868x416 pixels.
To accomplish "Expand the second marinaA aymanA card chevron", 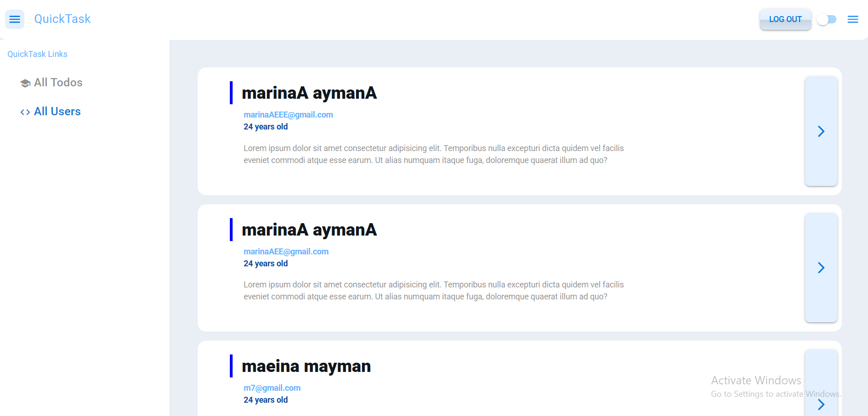I will point(821,268).
